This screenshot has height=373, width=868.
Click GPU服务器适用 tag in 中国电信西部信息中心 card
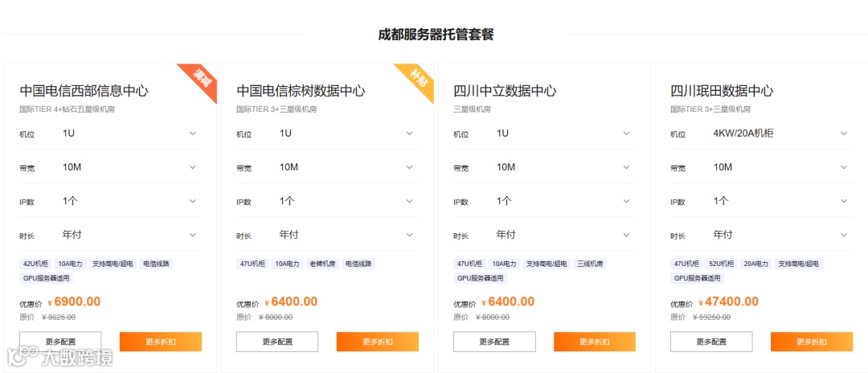(x=47, y=278)
